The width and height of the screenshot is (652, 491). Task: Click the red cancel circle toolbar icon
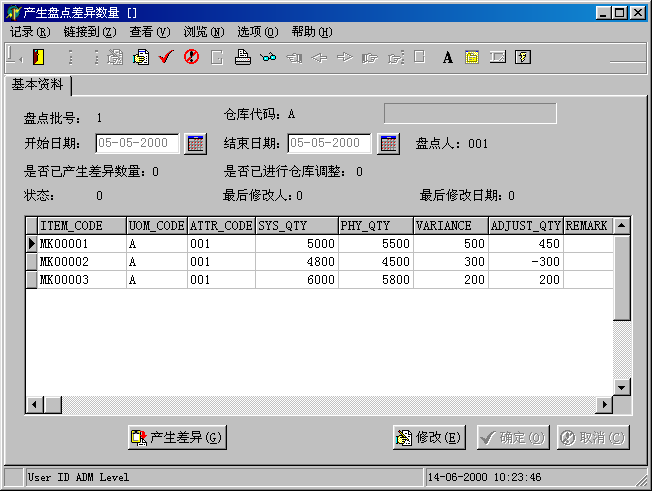click(191, 57)
